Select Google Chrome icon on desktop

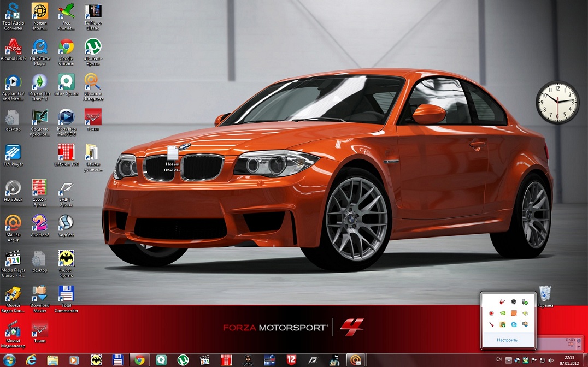pyautogui.click(x=66, y=52)
